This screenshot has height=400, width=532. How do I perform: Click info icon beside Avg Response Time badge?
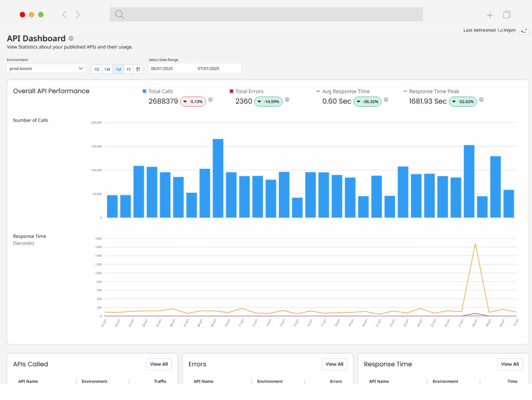[x=386, y=100]
